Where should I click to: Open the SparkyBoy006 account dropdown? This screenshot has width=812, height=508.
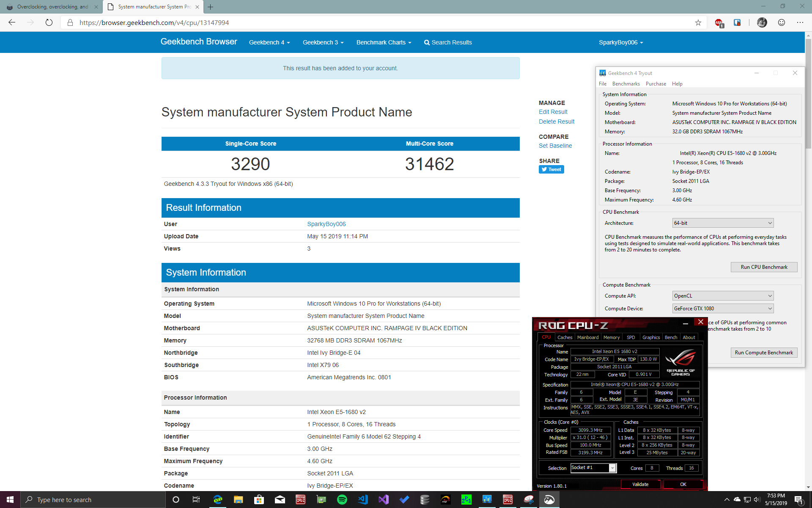click(x=621, y=42)
